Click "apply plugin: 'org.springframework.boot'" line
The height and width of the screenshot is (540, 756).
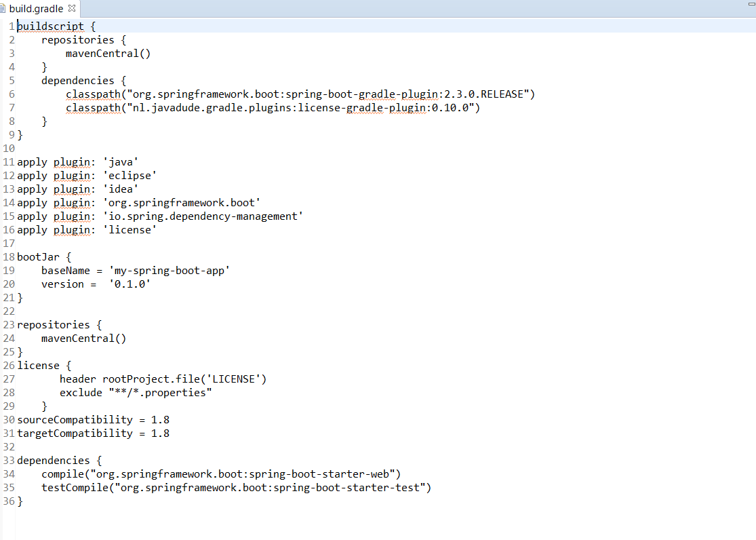tap(139, 203)
